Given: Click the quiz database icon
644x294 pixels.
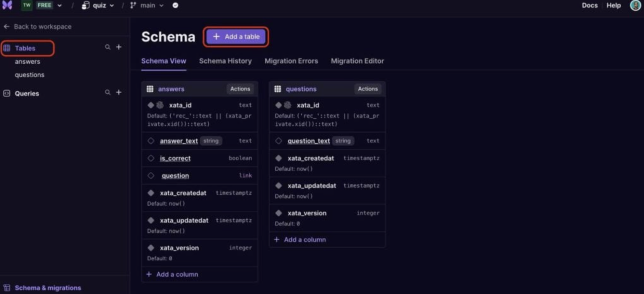Looking at the screenshot, I should pos(85,5).
